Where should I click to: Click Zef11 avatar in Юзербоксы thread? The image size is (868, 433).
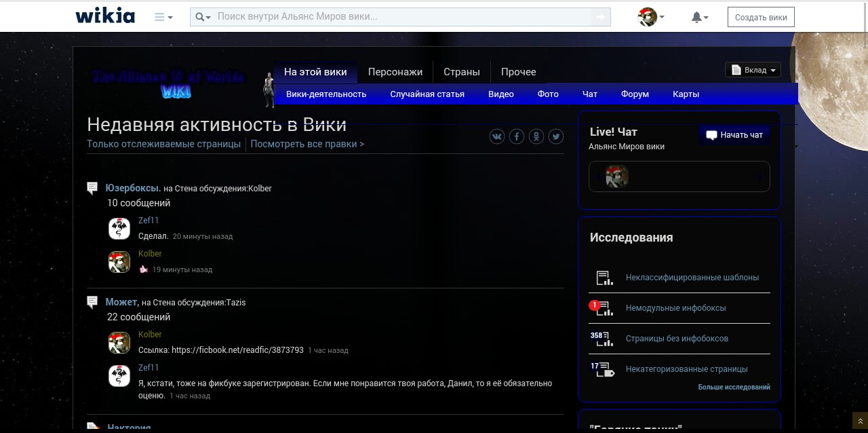point(119,229)
